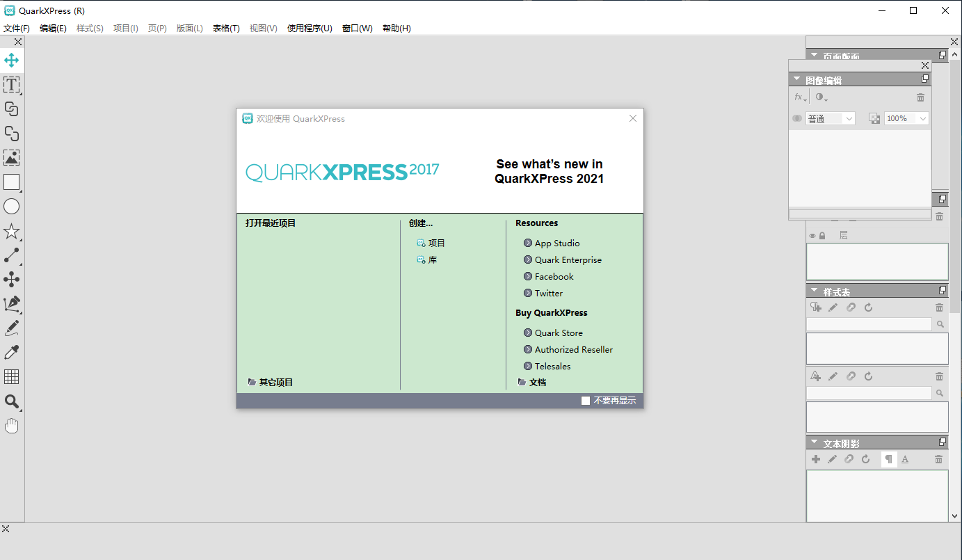Select the Starburst tool

[11, 231]
